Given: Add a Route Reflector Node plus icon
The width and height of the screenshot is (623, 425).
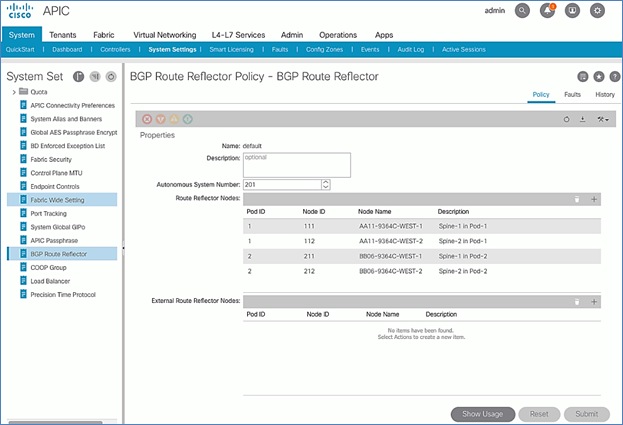Looking at the screenshot, I should point(594,199).
